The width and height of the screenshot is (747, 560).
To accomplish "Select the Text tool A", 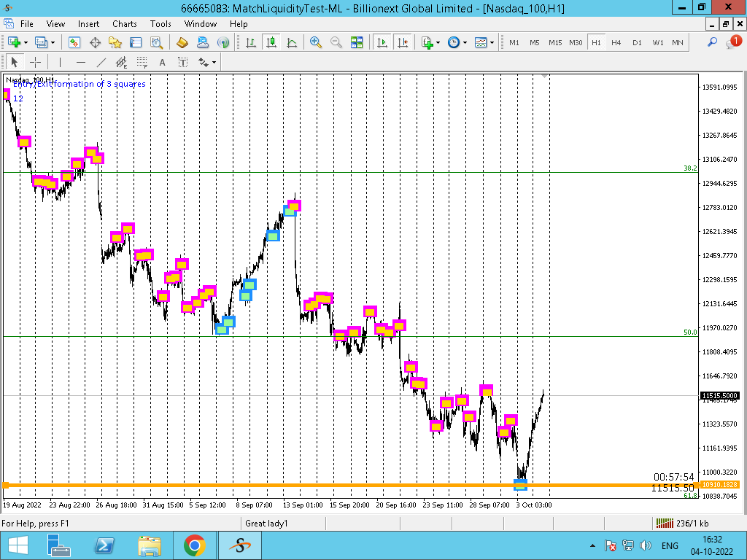I will (163, 62).
